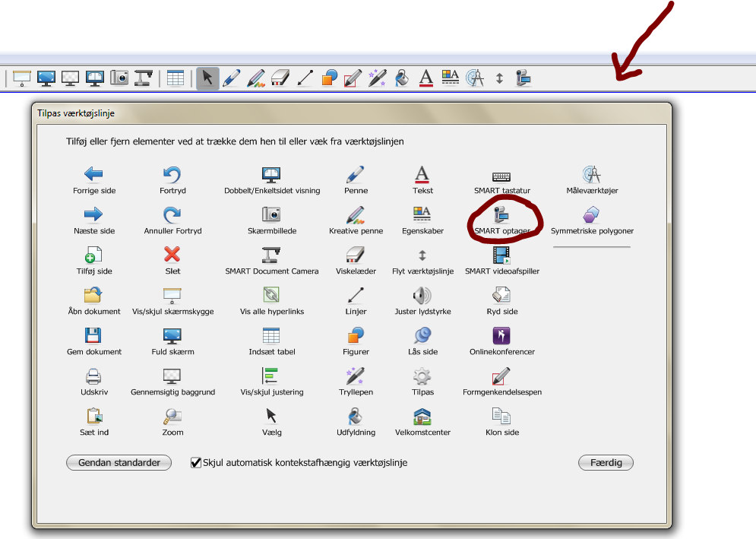Click the Zoom magnifier icon
The width and height of the screenshot is (756, 539).
(x=172, y=416)
